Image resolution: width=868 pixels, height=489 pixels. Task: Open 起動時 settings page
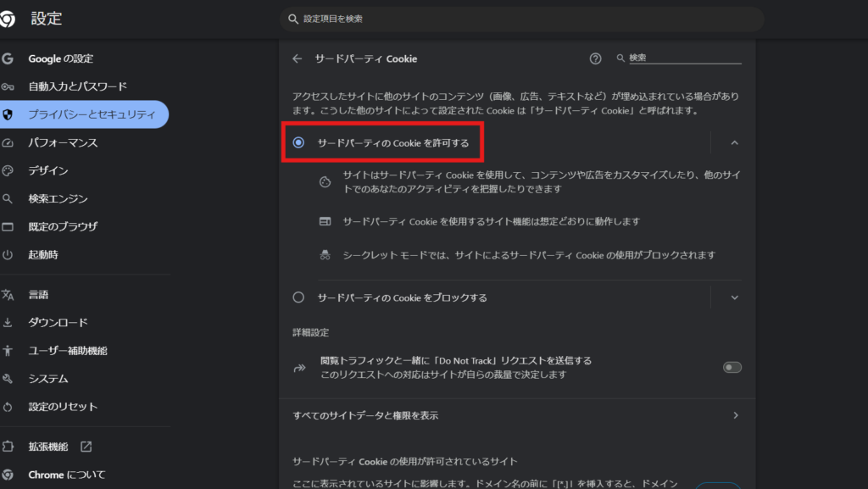point(43,255)
